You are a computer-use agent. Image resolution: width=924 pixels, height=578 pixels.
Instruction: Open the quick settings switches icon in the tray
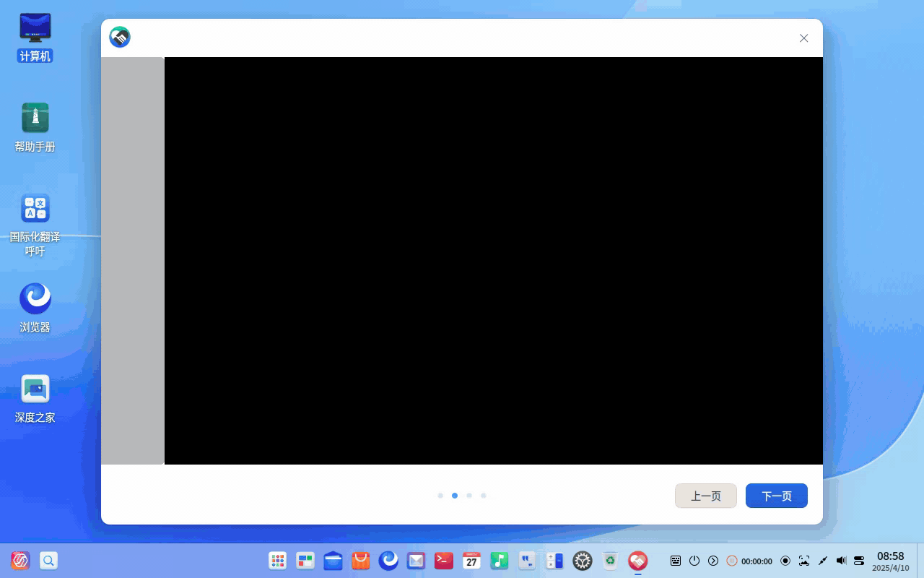pos(859,561)
